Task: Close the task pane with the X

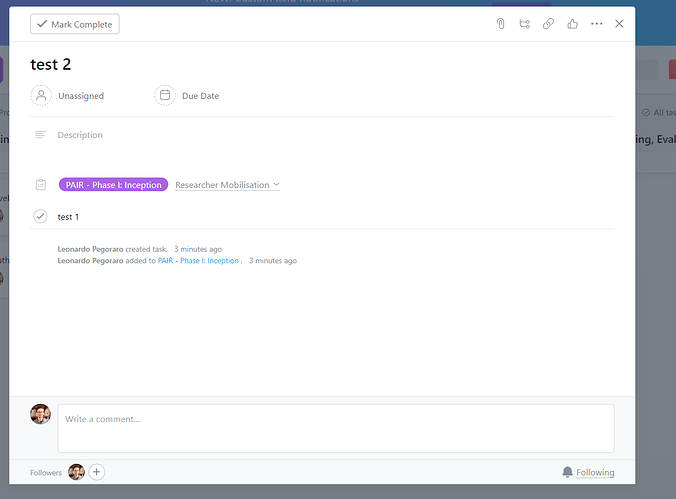Action: click(619, 24)
